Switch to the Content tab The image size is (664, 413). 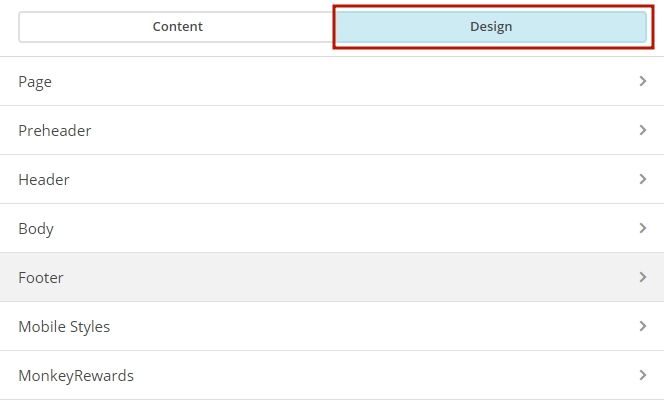[177, 27]
